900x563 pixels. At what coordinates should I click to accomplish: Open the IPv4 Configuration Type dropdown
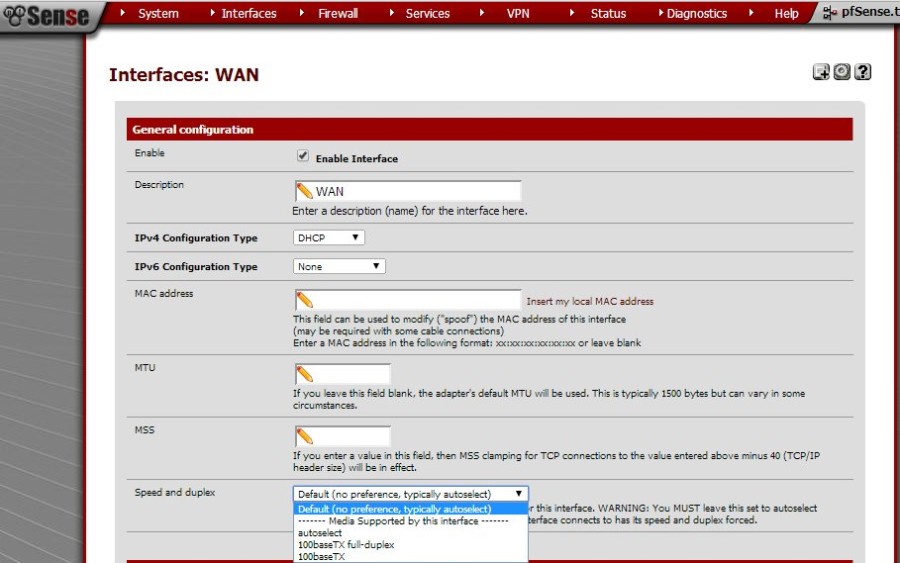click(329, 238)
